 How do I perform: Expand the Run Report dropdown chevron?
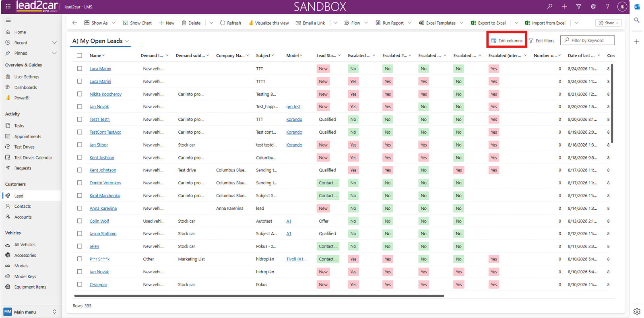tap(410, 23)
